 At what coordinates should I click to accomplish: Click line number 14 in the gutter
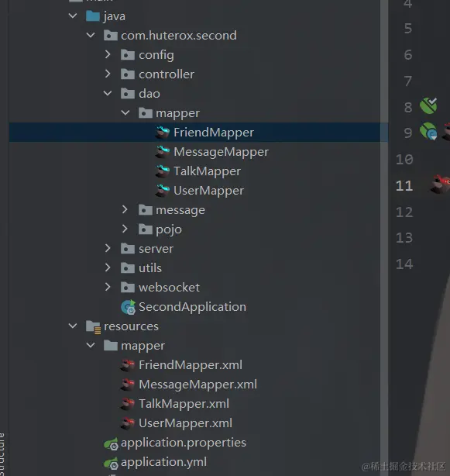(404, 264)
